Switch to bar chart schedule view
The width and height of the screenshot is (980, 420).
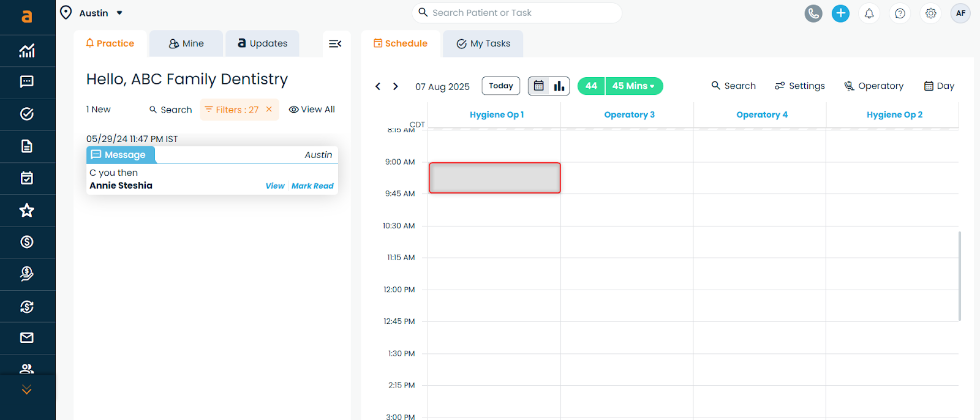pos(559,86)
